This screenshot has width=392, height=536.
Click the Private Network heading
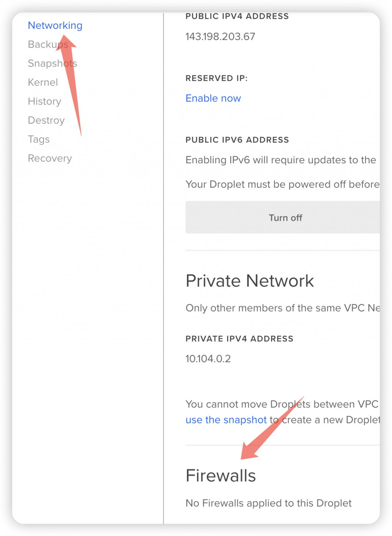click(250, 281)
